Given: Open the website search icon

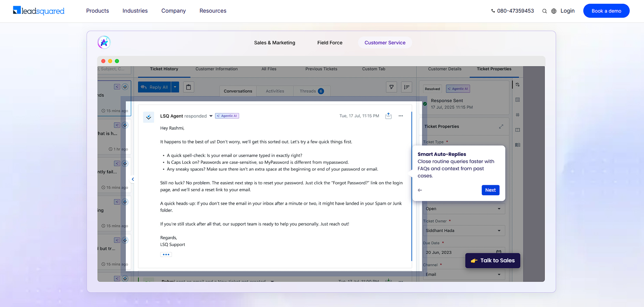Looking at the screenshot, I should [544, 11].
